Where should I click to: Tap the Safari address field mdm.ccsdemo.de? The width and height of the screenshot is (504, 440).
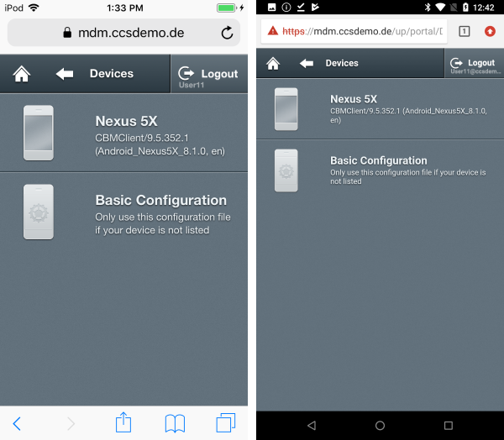click(123, 33)
